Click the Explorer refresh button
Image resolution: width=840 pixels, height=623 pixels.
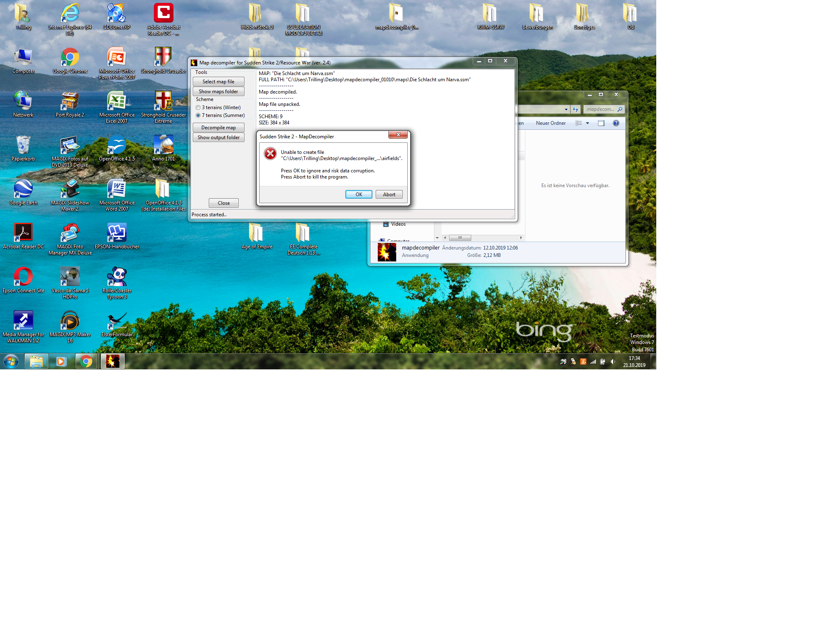coord(575,109)
